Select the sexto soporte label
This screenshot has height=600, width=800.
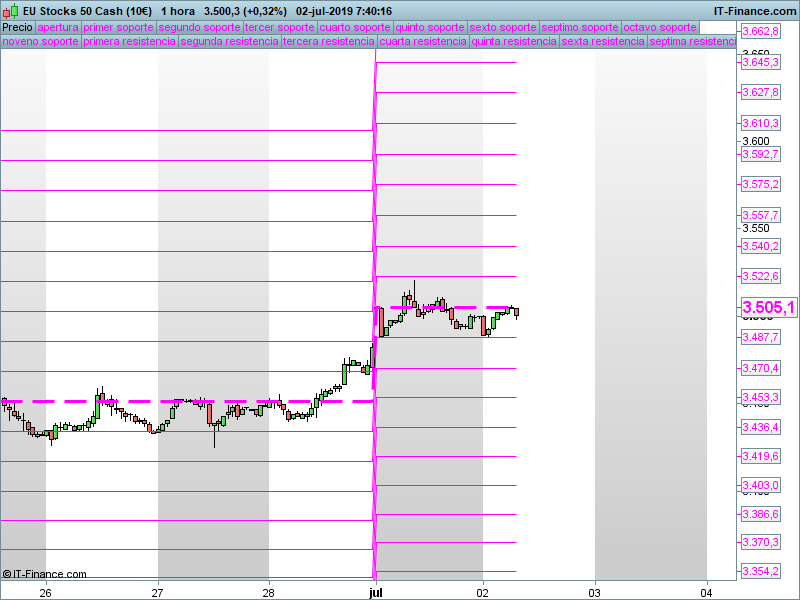pyautogui.click(x=503, y=28)
